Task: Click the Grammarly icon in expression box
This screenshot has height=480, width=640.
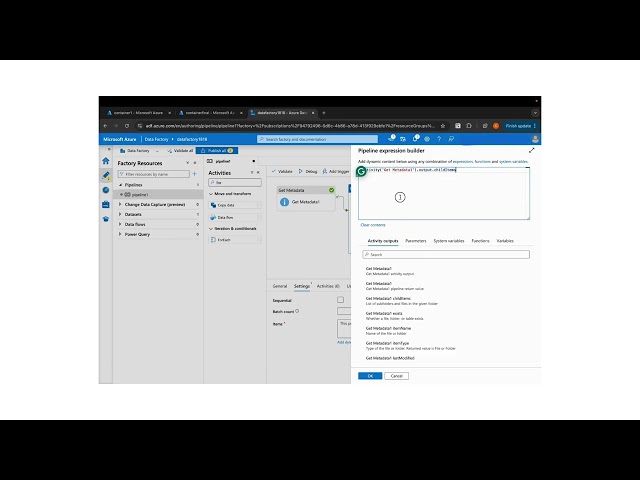Action: tap(361, 171)
